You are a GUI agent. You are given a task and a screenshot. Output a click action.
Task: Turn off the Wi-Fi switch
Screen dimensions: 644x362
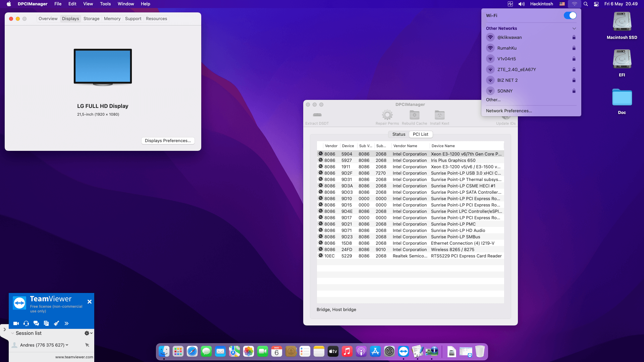[570, 15]
